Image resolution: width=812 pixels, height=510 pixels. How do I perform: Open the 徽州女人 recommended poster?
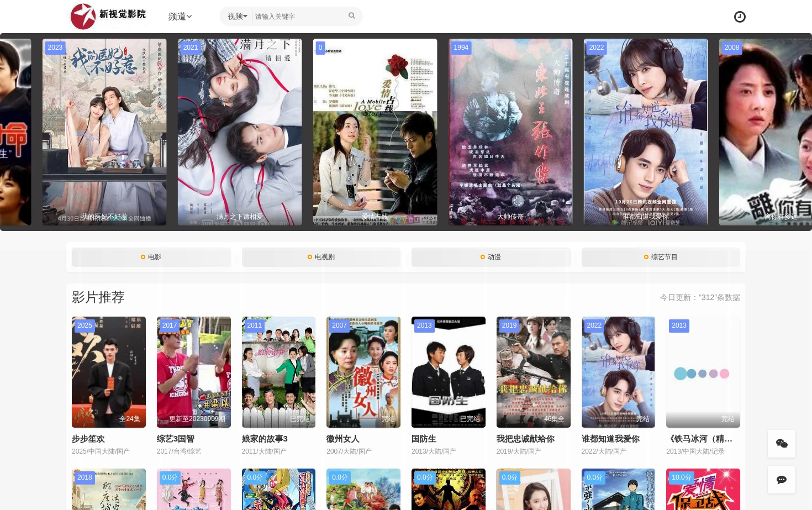[363, 372]
